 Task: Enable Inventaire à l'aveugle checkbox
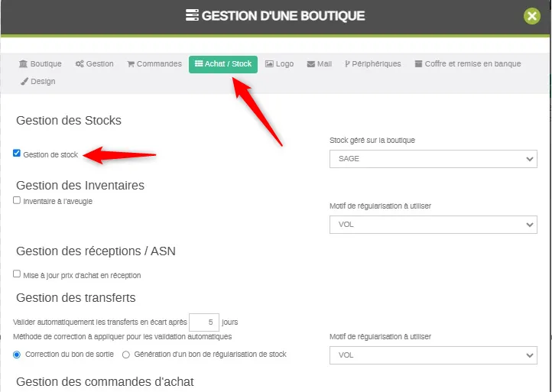[x=17, y=200]
